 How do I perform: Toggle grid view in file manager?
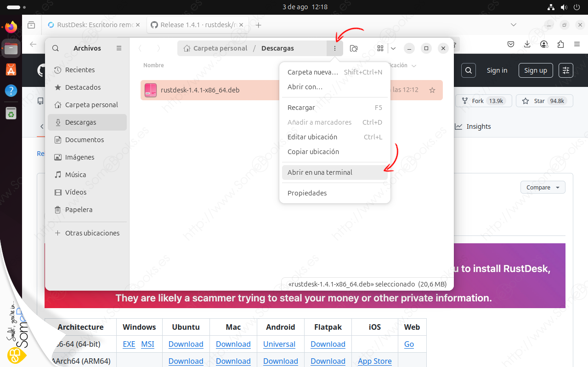point(380,48)
